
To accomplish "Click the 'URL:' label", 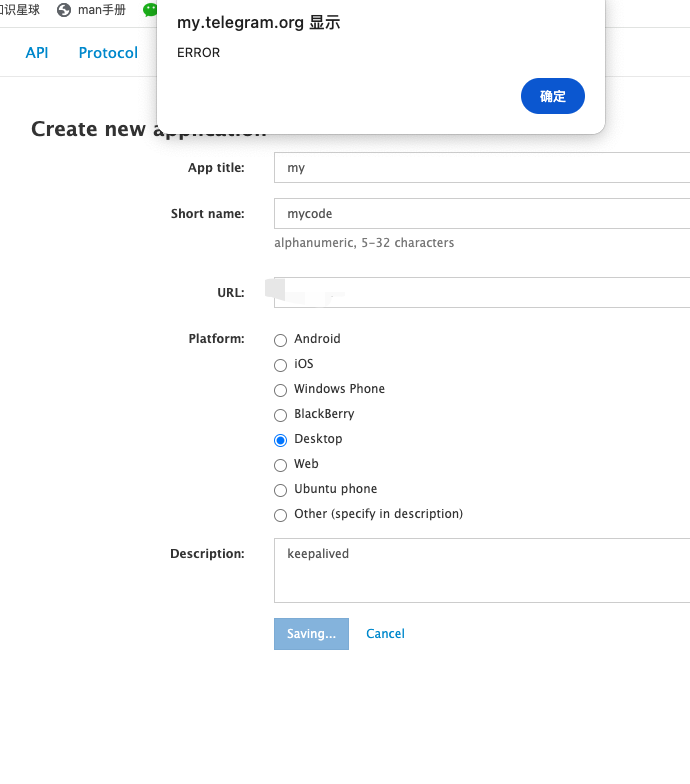I will (230, 292).
